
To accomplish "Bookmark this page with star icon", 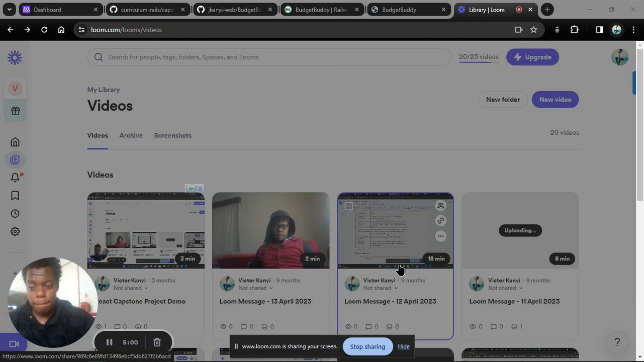I will [x=534, y=30].
